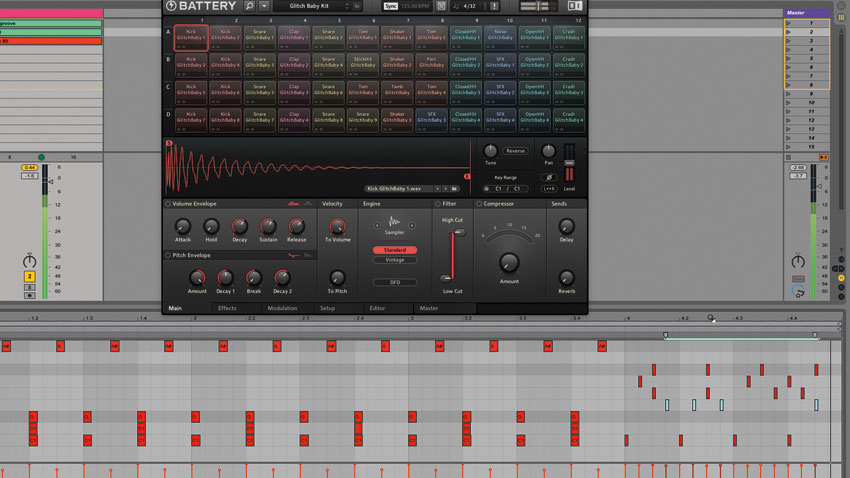Click the High Cut slider handle
This screenshot has height=478, width=850.
coord(459,232)
